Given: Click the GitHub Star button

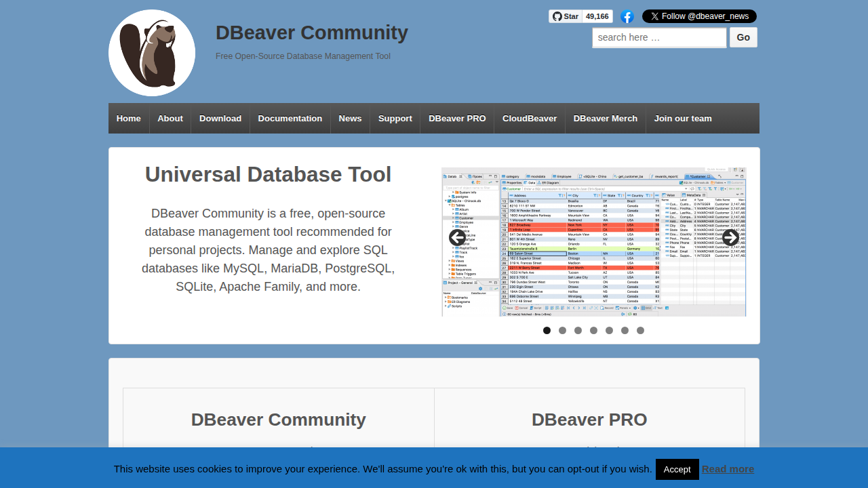Looking at the screenshot, I should click(x=565, y=16).
